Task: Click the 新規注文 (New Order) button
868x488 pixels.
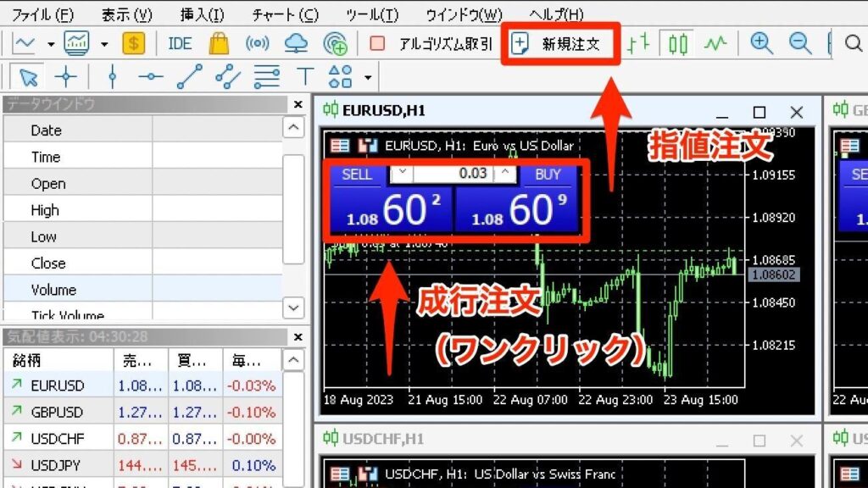Action: (x=560, y=44)
